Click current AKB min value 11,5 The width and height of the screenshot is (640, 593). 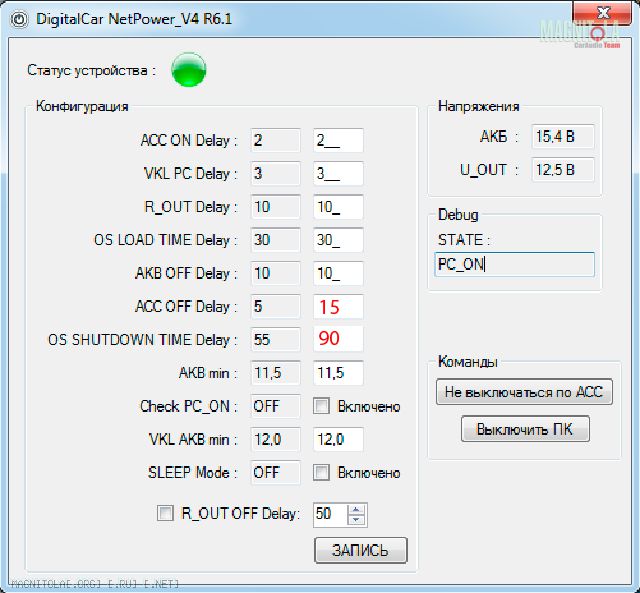(x=275, y=373)
